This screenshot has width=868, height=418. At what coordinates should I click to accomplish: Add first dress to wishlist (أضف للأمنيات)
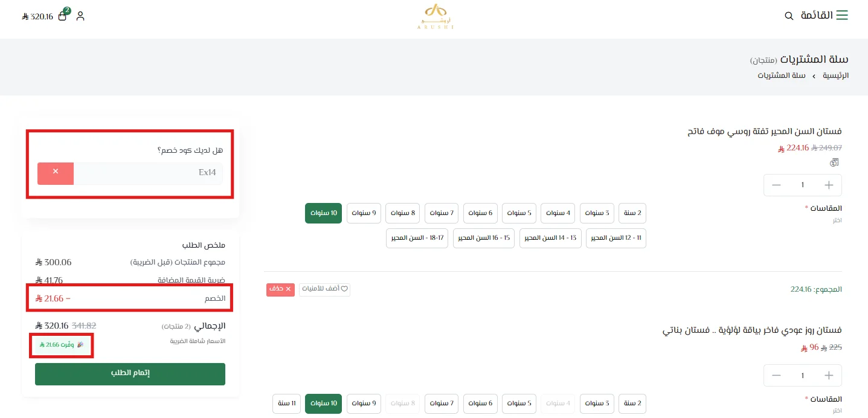(x=324, y=289)
